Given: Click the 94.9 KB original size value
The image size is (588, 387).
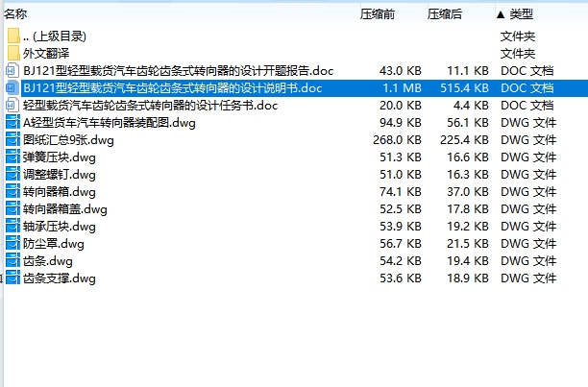Looking at the screenshot, I should coord(400,123).
